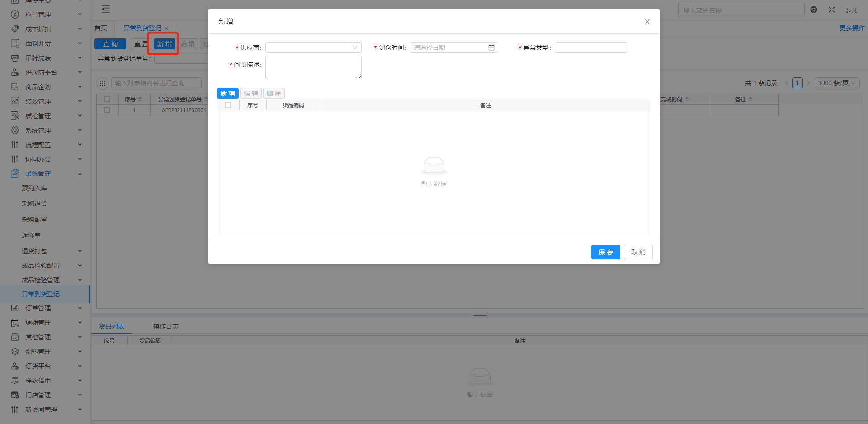Open the 供应商 dropdown

(x=313, y=48)
